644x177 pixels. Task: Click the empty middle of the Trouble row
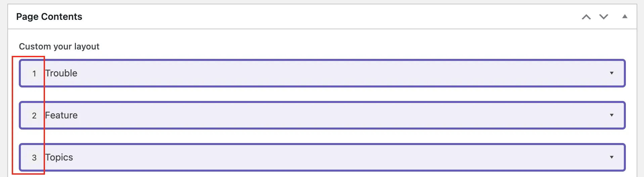[322, 73]
